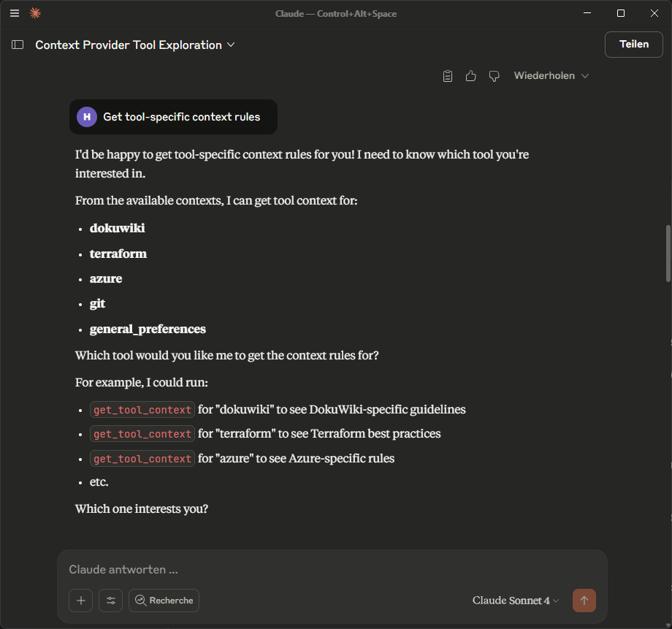Click the get_tool_context chip for dokuwiki
The width and height of the screenshot is (672, 629).
pos(142,409)
